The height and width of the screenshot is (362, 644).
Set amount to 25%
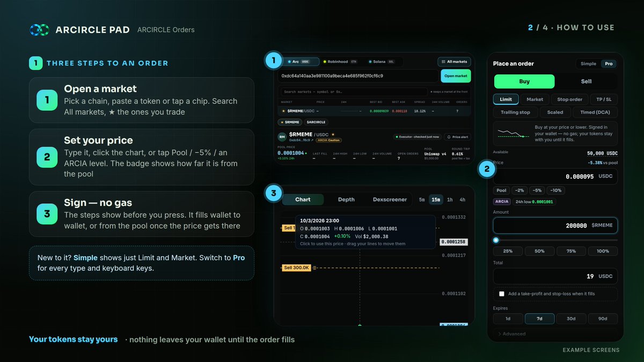(x=508, y=251)
